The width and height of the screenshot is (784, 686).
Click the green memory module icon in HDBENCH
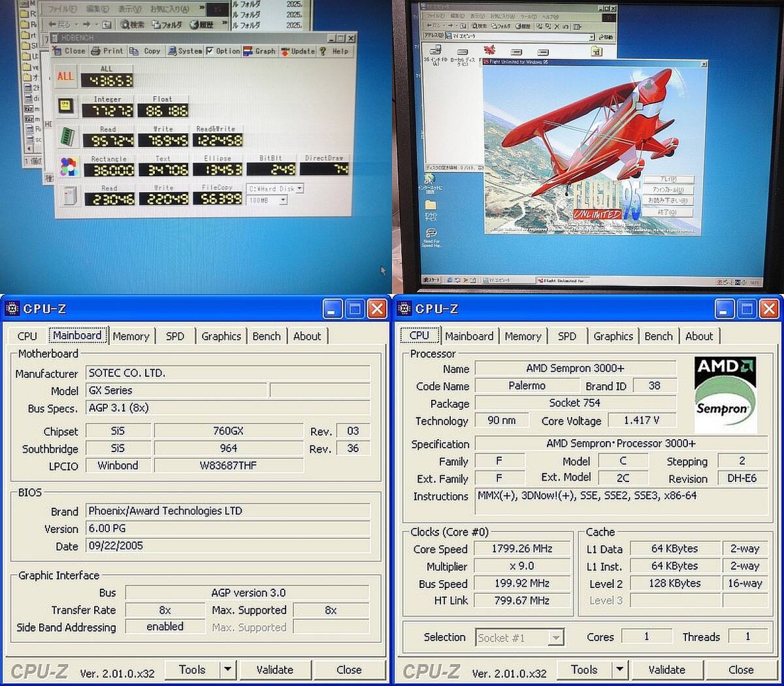(67, 136)
